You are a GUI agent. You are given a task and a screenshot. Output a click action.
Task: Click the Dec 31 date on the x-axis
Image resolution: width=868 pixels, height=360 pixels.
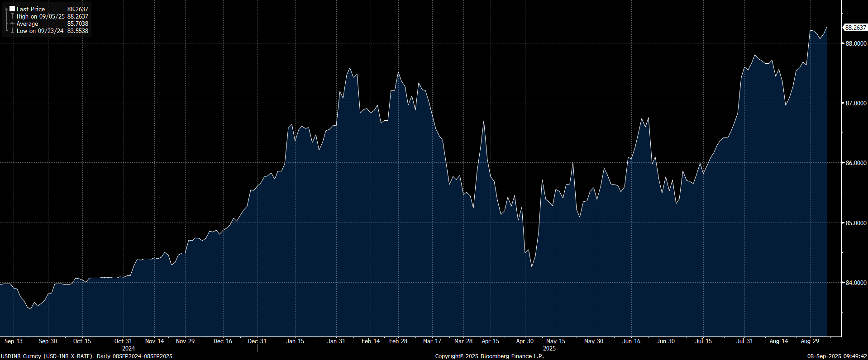click(257, 341)
